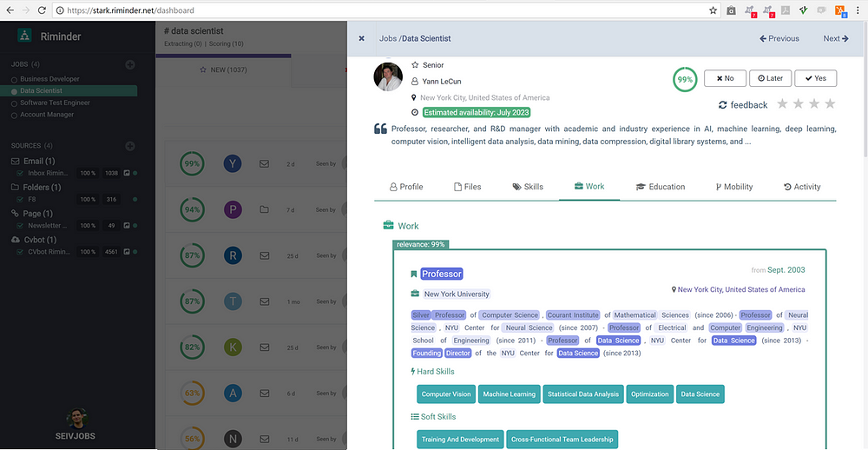The height and width of the screenshot is (450, 868).
Task: Toggle the CVbot Riminder source checkbox
Action: (21, 252)
